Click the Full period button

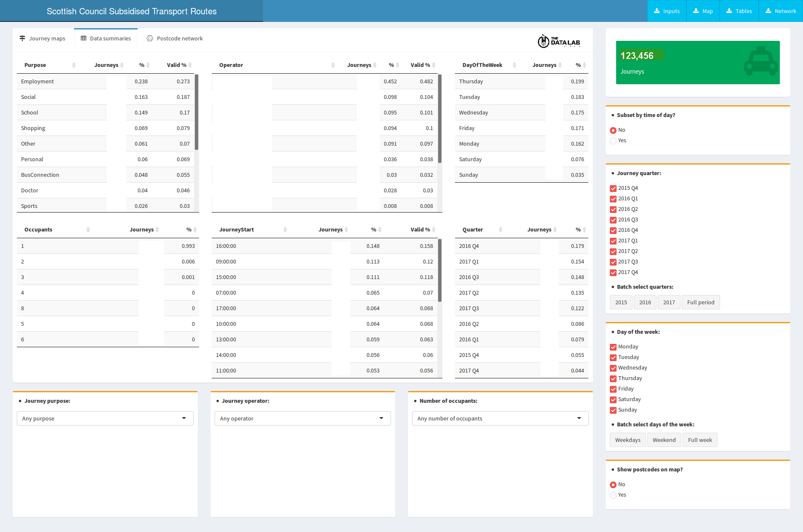[x=701, y=302]
